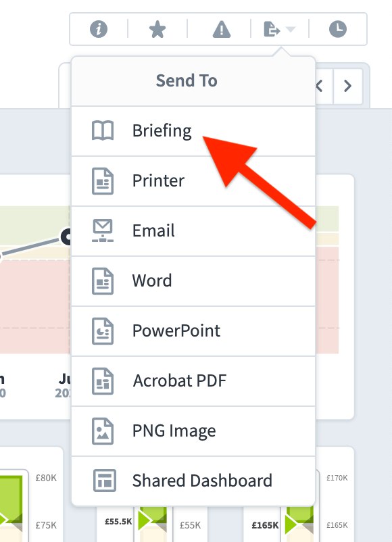Select Briefing from Send To menu
This screenshot has height=542, width=392.
pyautogui.click(x=193, y=131)
